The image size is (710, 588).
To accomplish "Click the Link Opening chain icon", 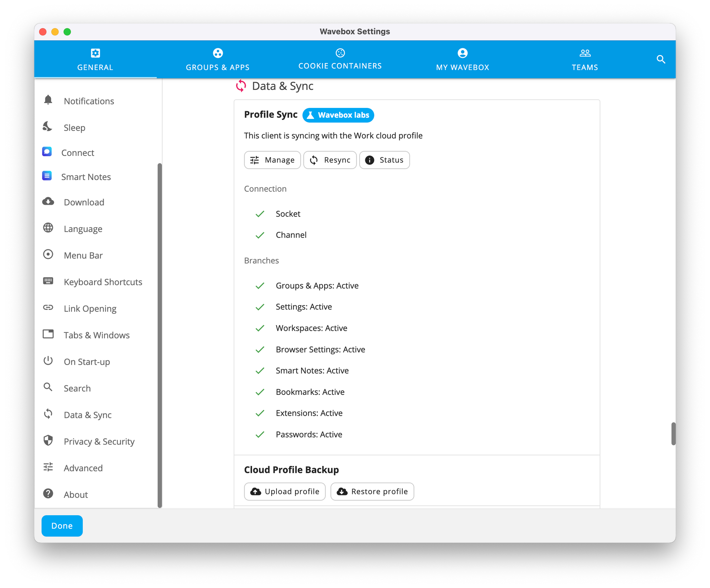I will tap(48, 308).
